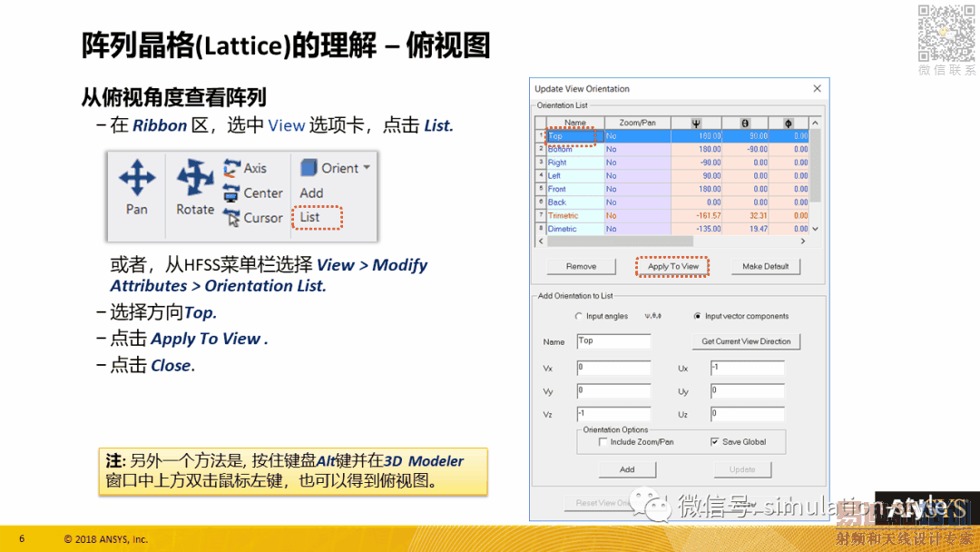Click the Top row Psi value 180.00
980x552 pixels.
[x=710, y=135]
